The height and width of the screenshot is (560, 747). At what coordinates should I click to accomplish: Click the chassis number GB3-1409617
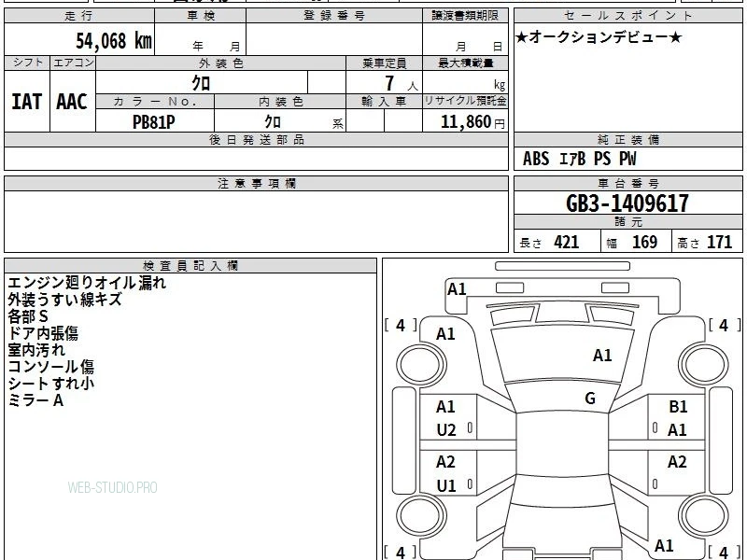pos(627,203)
